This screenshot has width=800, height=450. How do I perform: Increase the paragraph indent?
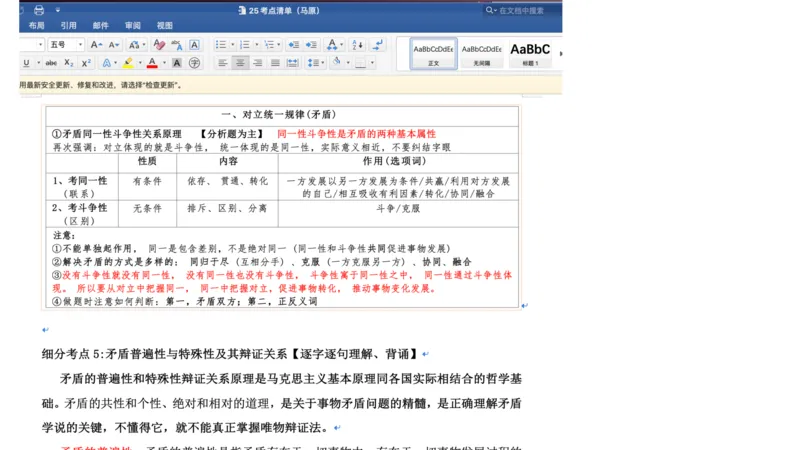(311, 45)
